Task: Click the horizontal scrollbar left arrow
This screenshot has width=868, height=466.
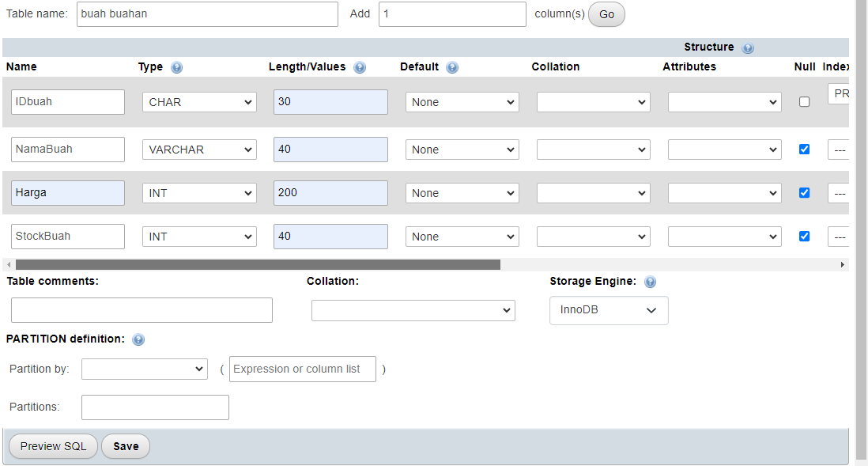Action: pos(9,264)
